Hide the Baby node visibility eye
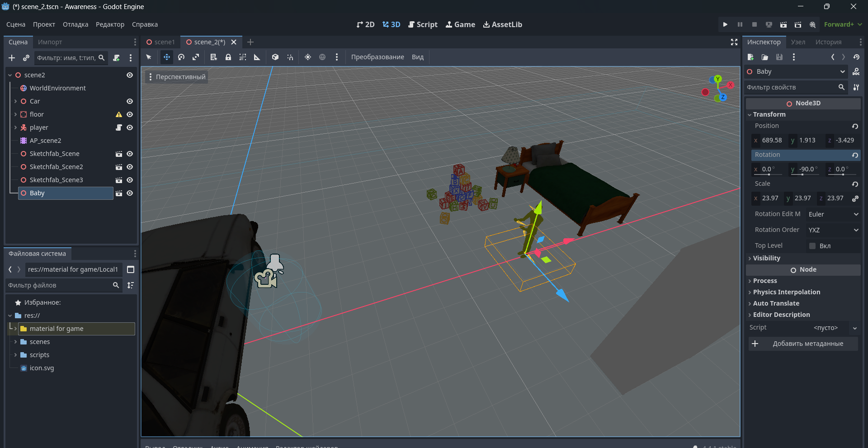868x448 pixels. (130, 193)
